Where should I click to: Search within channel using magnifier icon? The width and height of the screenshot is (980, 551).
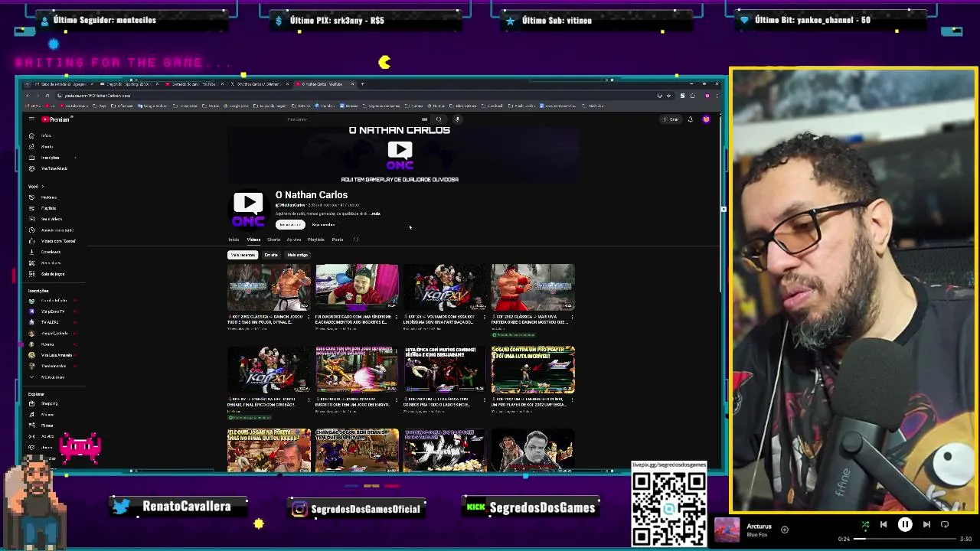[356, 240]
